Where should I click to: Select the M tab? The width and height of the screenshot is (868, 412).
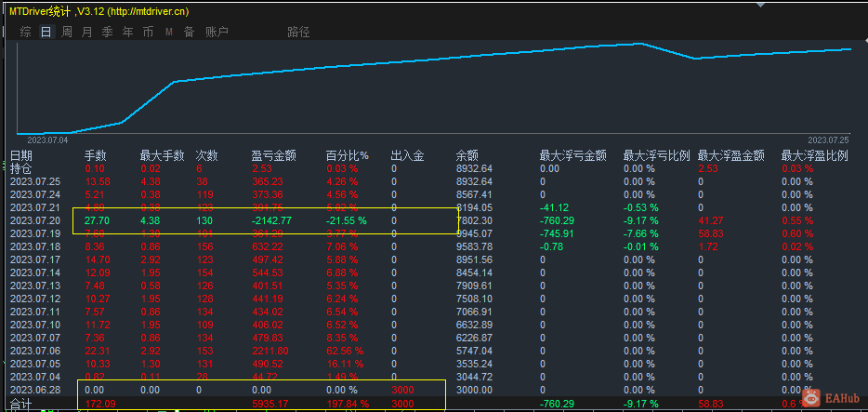click(169, 33)
